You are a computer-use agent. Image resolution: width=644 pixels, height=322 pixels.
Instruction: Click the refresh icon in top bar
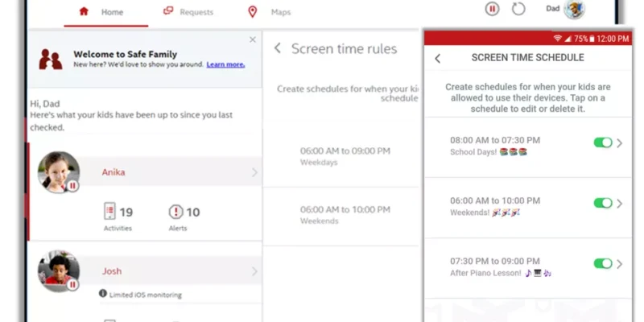pos(518,10)
